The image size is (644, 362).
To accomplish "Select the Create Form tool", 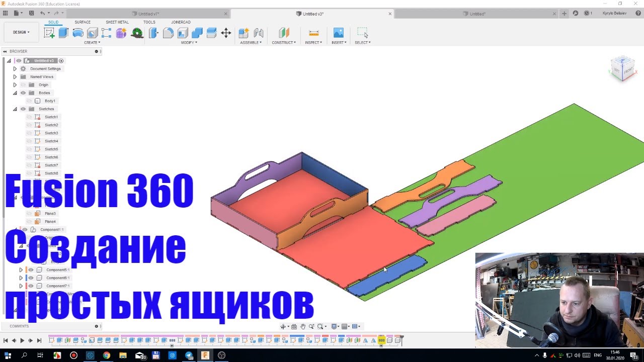I will click(121, 33).
